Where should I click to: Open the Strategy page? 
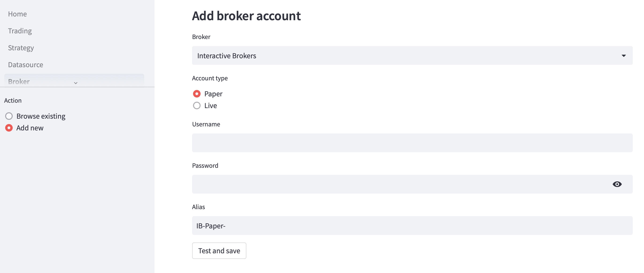(21, 47)
